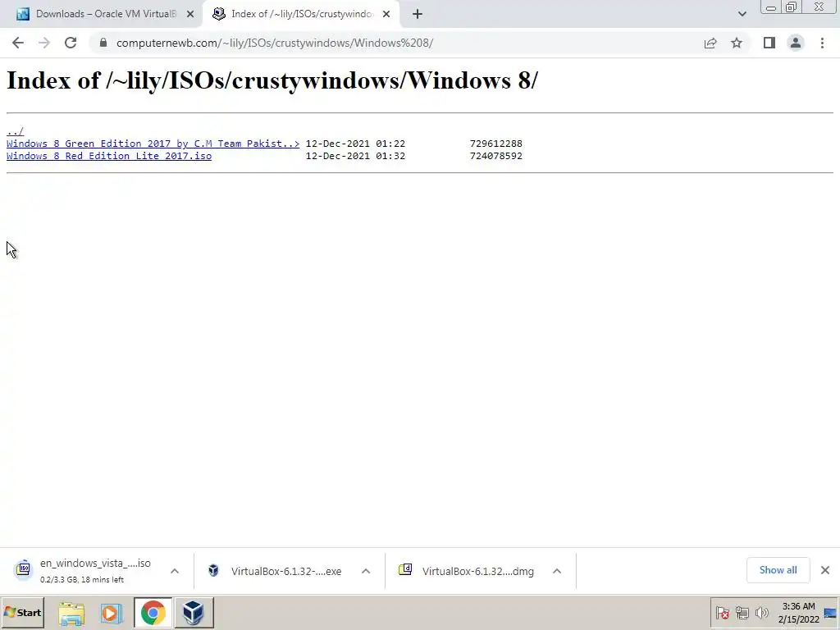The height and width of the screenshot is (630, 840).
Task: Click the forward navigation arrow
Action: point(44,43)
